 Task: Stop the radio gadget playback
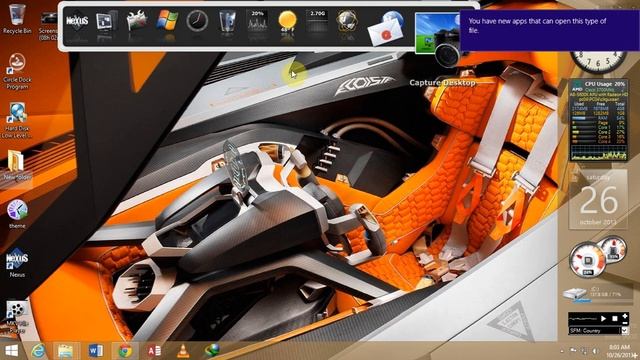[x=615, y=318]
